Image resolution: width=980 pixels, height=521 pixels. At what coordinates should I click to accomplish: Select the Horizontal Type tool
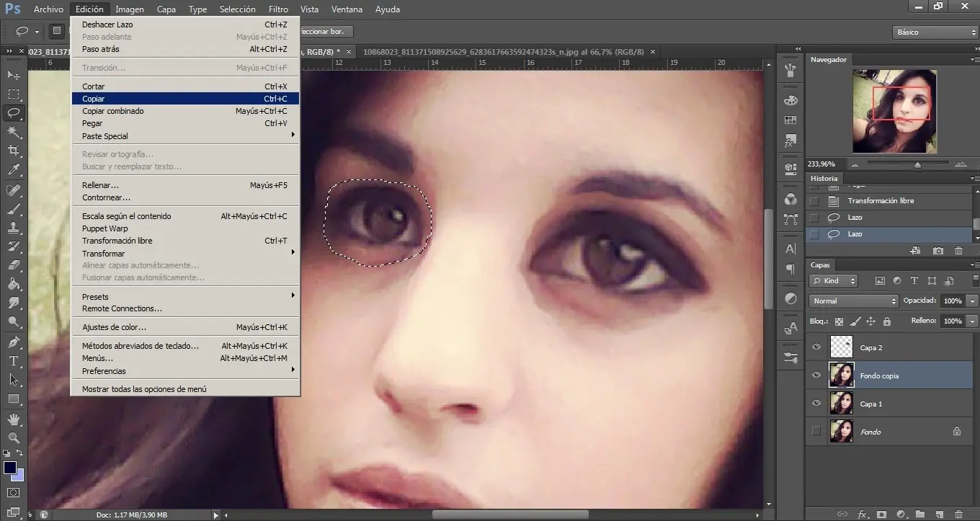[x=14, y=360]
